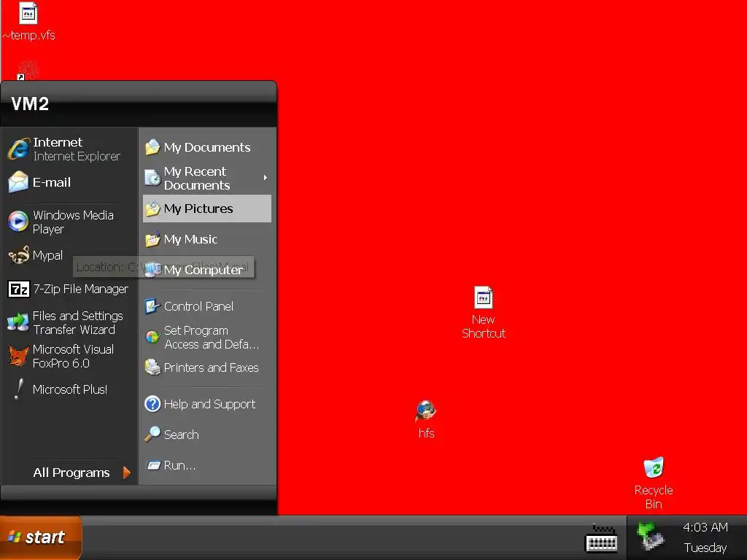Choose the My Music menu label
Screen dimensions: 747x560
[x=190, y=239]
